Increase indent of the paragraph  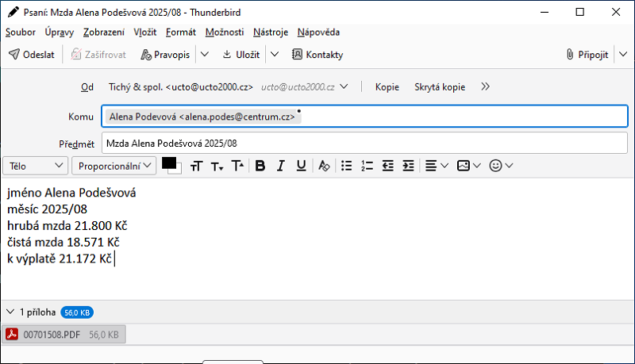tap(409, 166)
